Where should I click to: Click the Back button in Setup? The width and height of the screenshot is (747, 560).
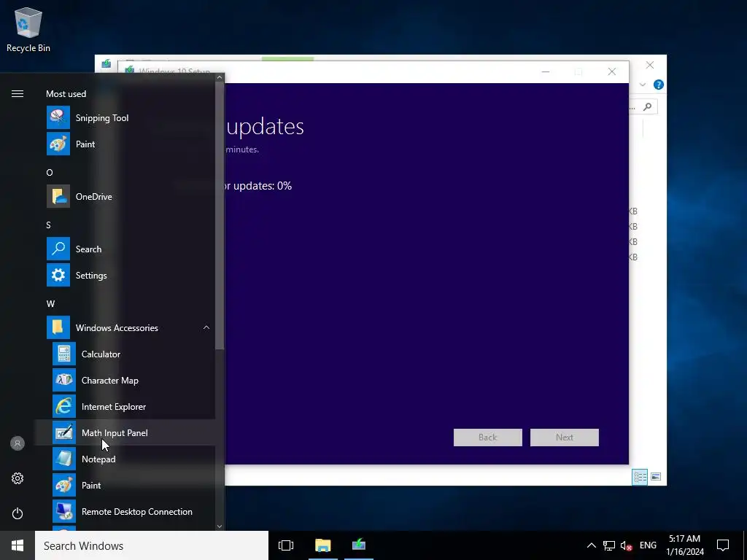click(487, 437)
